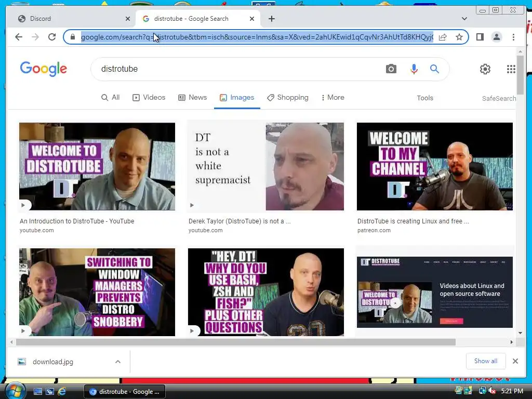Open a new tab with plus button
This screenshot has height=399, width=532.
[x=271, y=19]
